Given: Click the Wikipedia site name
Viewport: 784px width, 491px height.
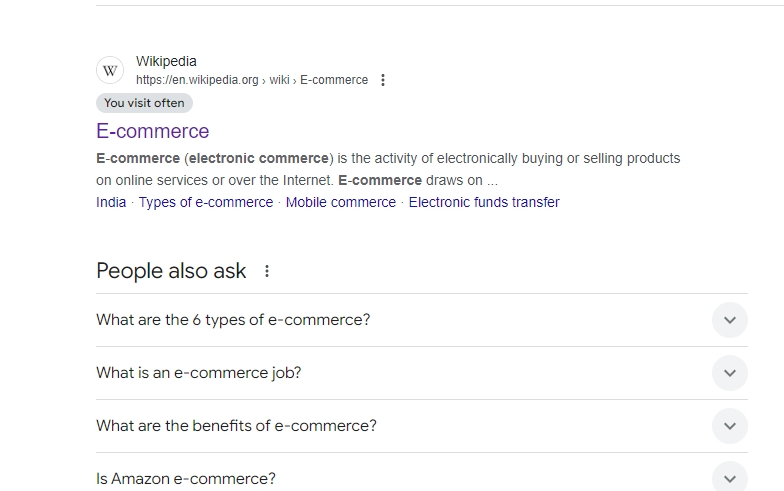Looking at the screenshot, I should click(166, 61).
